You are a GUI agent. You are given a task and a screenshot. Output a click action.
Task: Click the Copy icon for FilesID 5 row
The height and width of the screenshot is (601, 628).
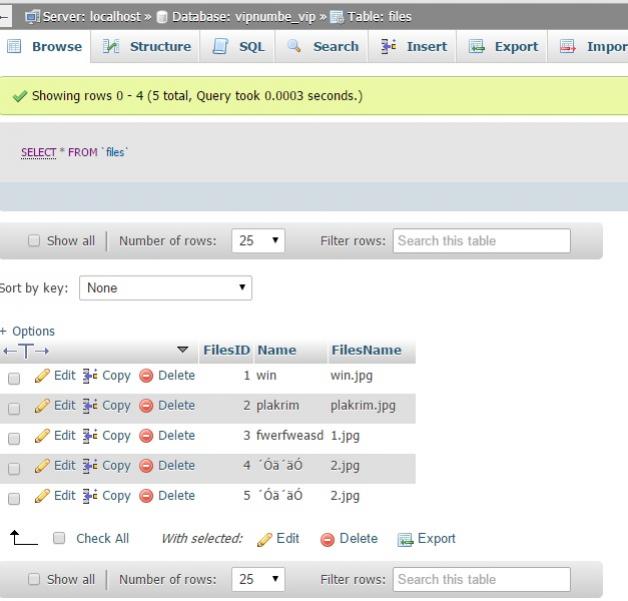pos(90,496)
